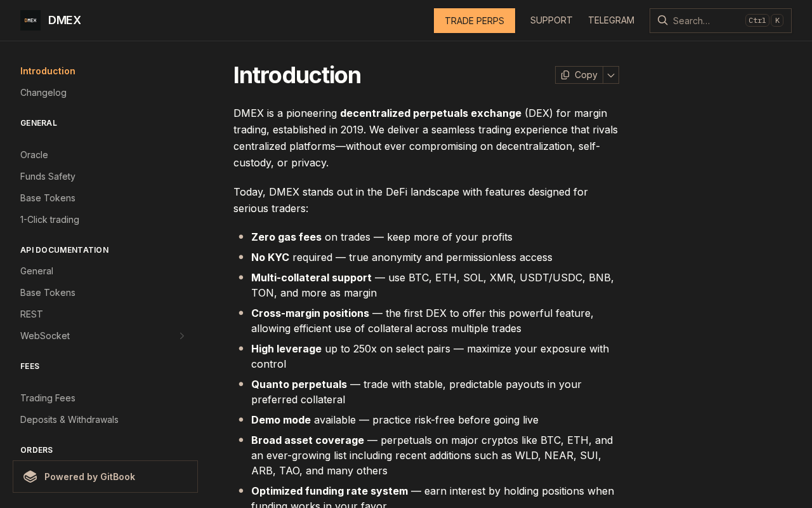Click the DMEX site title
Screen dimensions: 812x508
65,20
